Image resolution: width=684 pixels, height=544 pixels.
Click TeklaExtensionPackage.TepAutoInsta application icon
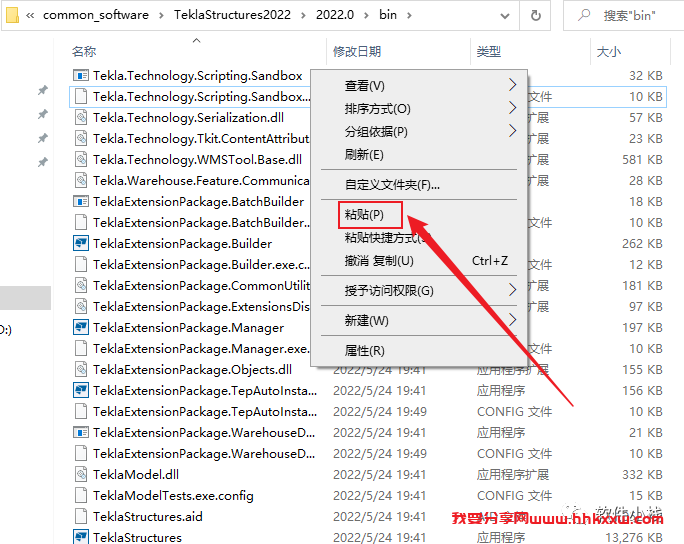(x=81, y=390)
